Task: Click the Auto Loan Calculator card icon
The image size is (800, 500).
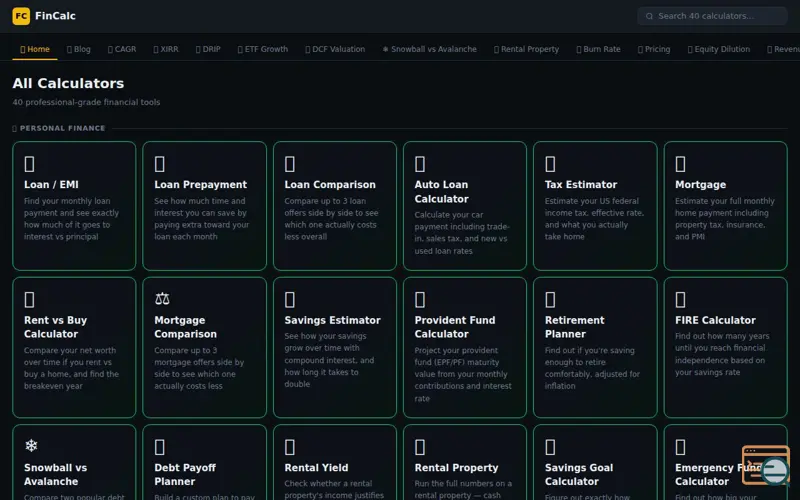Action: pos(420,164)
